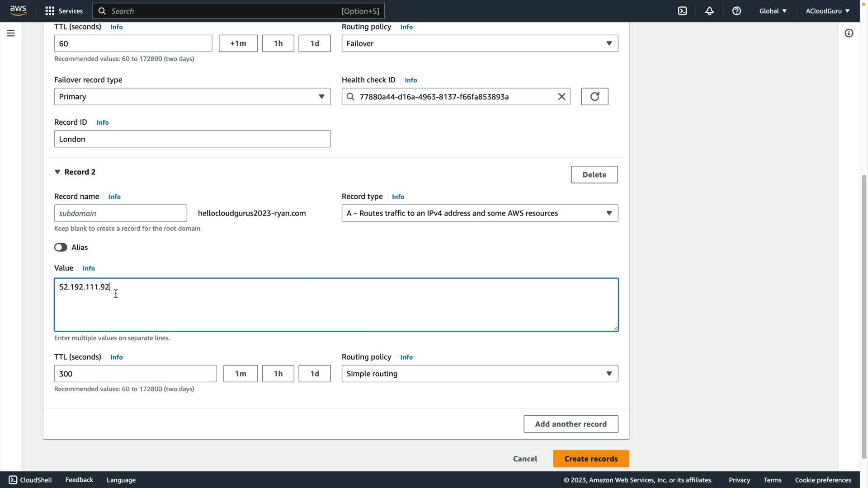868x488 pixels.
Task: Open the ACloudGuru account menu
Action: pos(827,11)
